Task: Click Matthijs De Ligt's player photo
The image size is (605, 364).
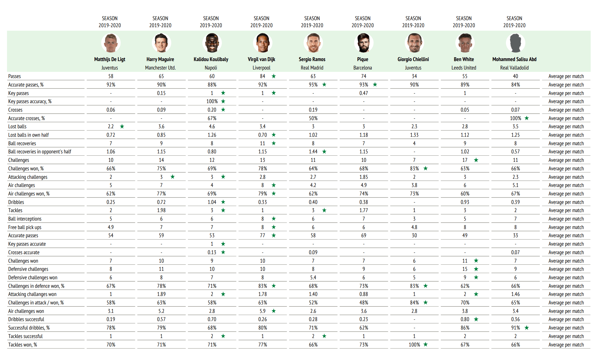Action: 111,43
